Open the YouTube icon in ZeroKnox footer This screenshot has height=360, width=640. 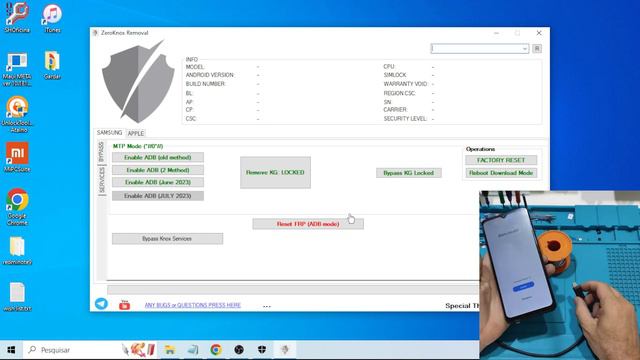coord(124,304)
